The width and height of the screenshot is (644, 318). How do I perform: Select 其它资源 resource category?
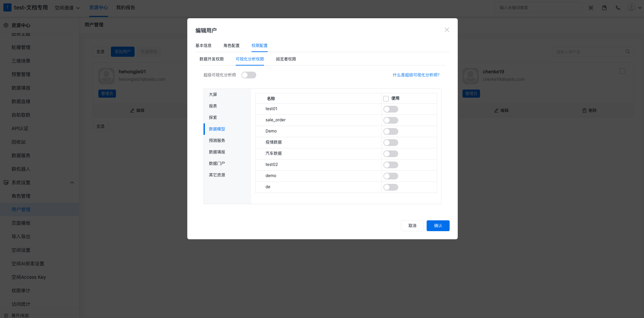tap(227, 175)
